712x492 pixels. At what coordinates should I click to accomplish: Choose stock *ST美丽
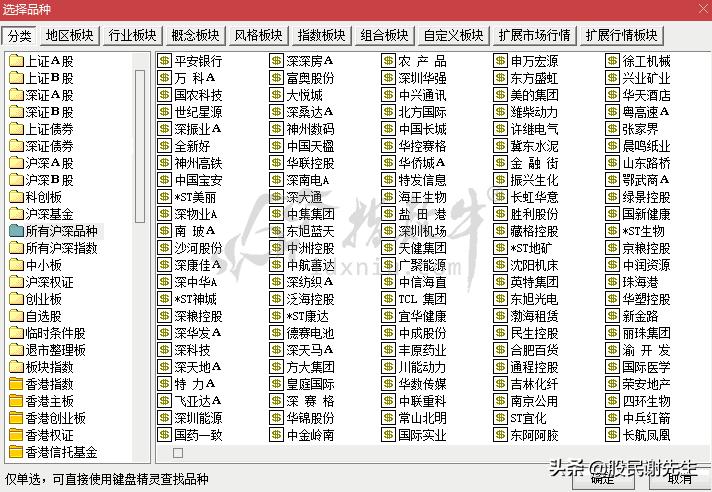[195, 197]
